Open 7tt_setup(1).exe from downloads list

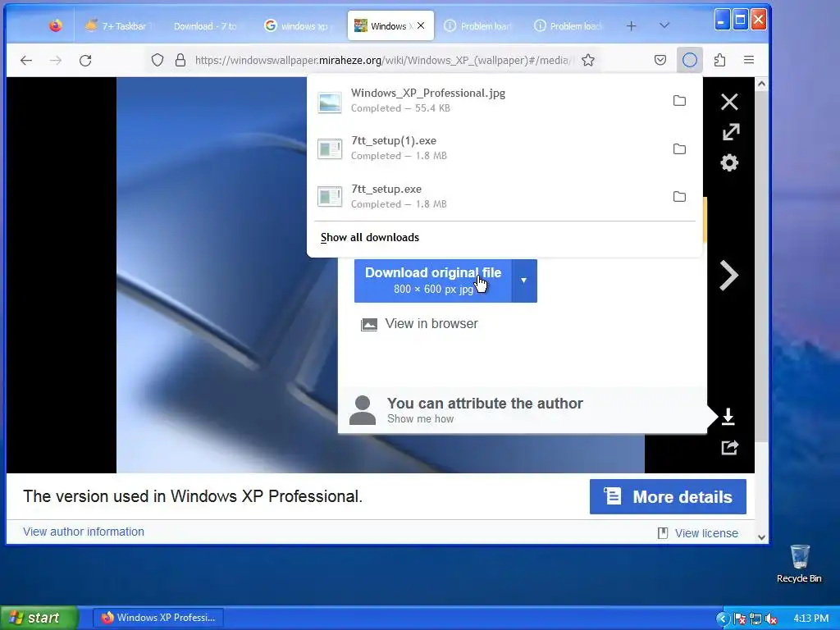(x=487, y=148)
